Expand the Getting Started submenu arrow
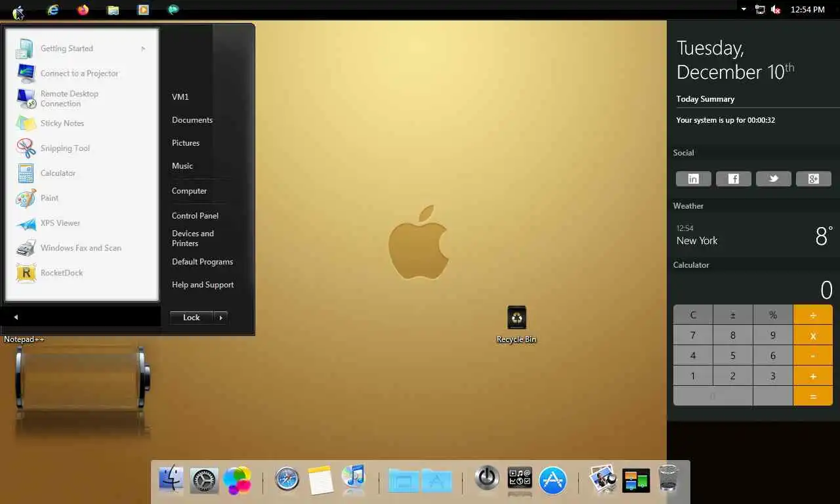 (x=142, y=49)
